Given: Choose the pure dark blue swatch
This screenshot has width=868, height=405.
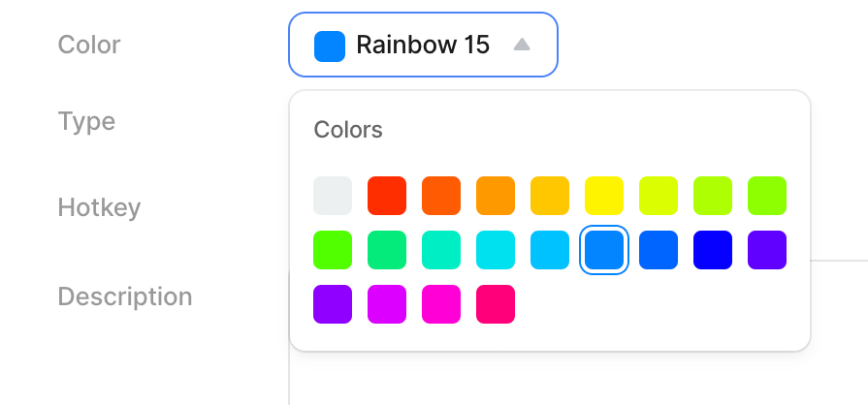Looking at the screenshot, I should click(713, 250).
